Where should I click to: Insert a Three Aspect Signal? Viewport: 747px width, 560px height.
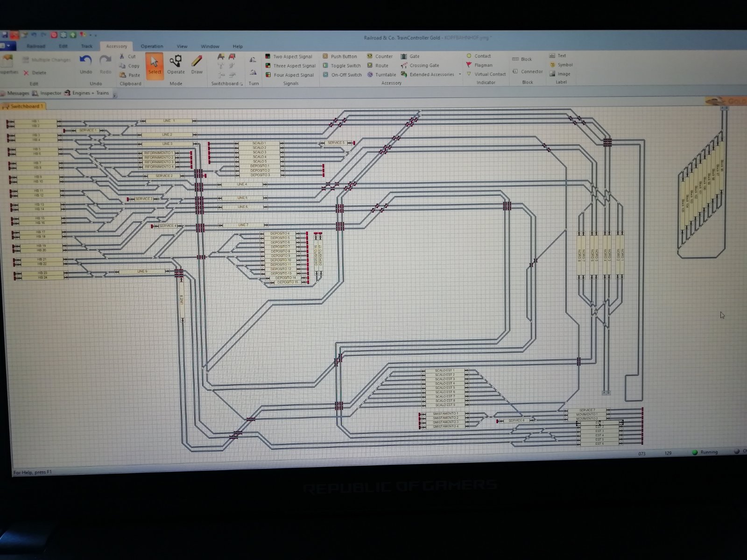click(294, 66)
